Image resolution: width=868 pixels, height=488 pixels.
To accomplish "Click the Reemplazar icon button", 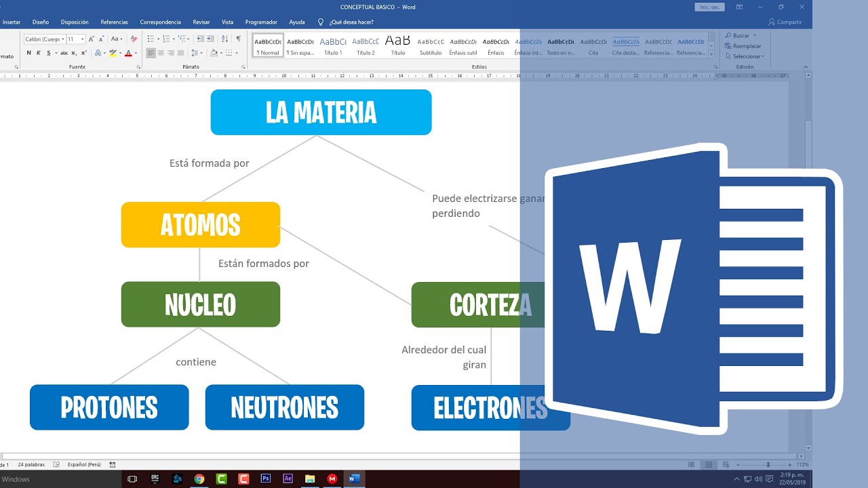I will (x=743, y=46).
